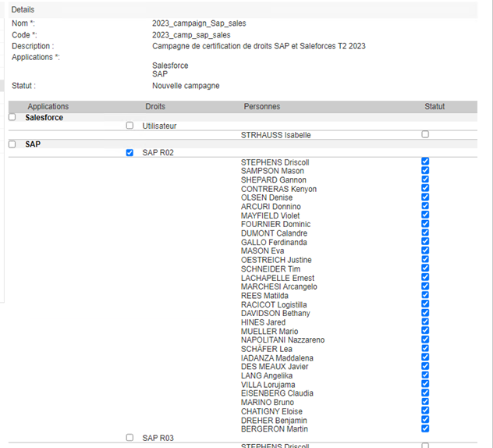Tick the Utilisateur right checkbox

[x=129, y=126]
